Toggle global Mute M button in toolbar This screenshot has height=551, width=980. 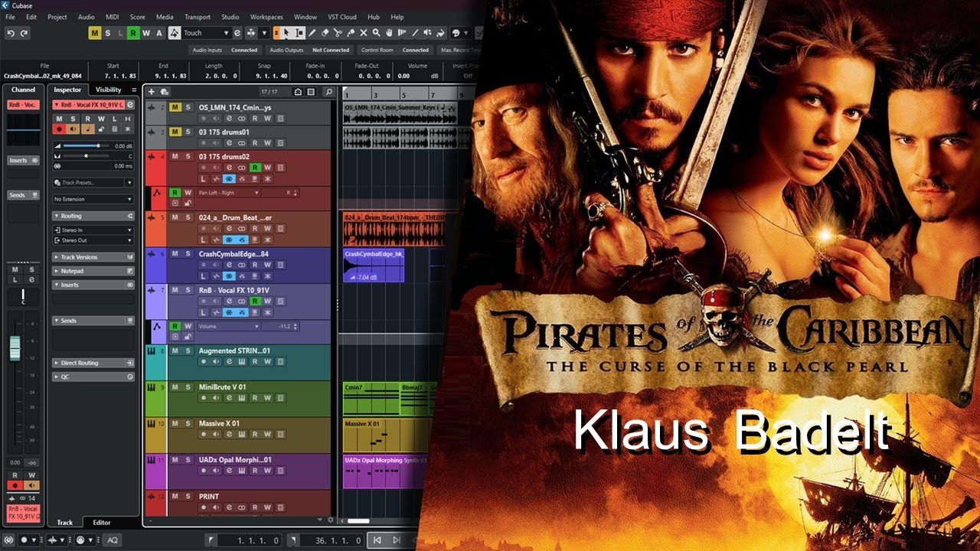point(95,33)
